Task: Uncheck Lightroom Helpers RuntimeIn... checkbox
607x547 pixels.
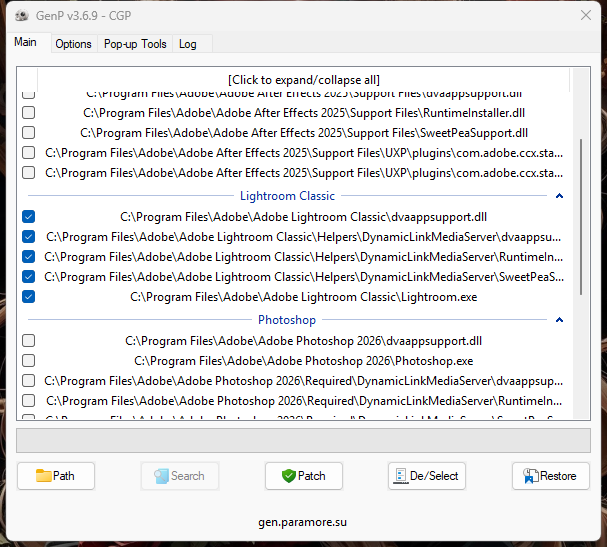Action: (x=29, y=257)
